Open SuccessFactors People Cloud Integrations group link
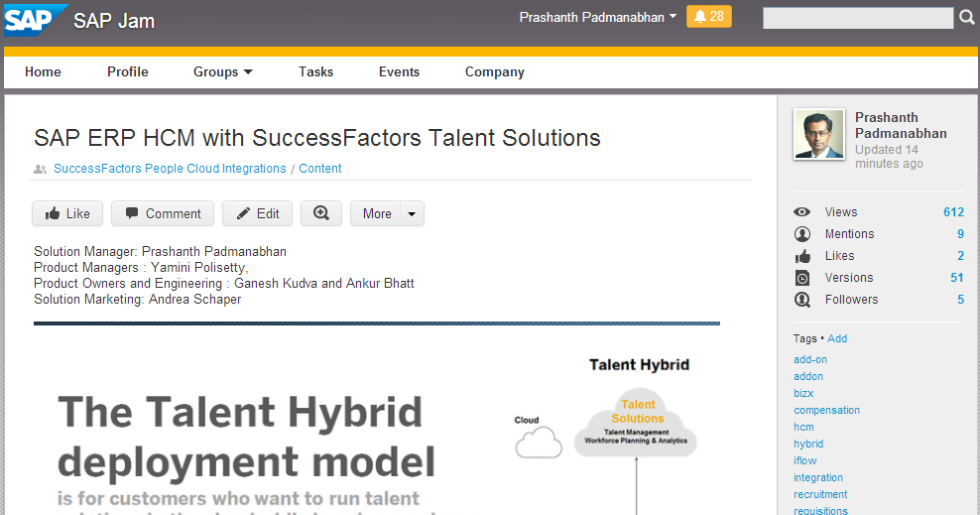 170,168
